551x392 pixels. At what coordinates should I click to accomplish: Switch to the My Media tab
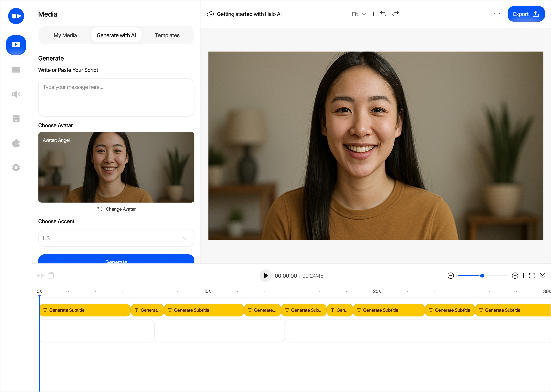tap(65, 35)
